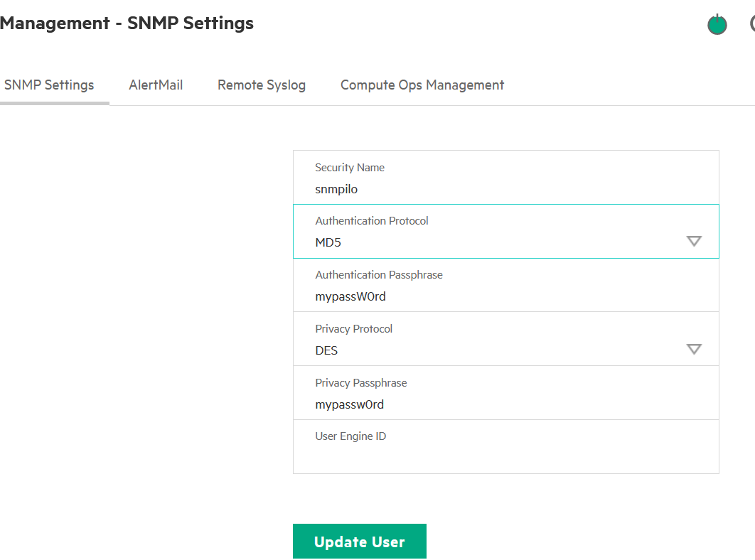
Task: Click the green power status icon
Action: [x=717, y=24]
